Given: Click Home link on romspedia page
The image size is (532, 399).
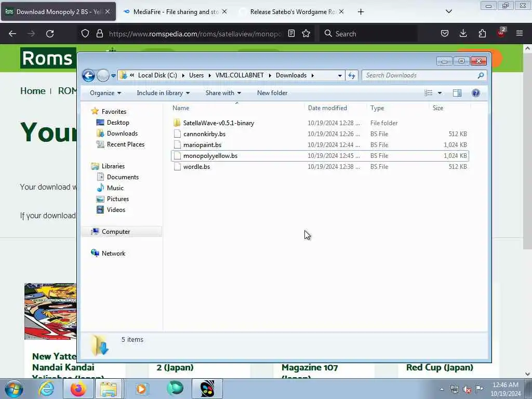Looking at the screenshot, I should pyautogui.click(x=33, y=91).
